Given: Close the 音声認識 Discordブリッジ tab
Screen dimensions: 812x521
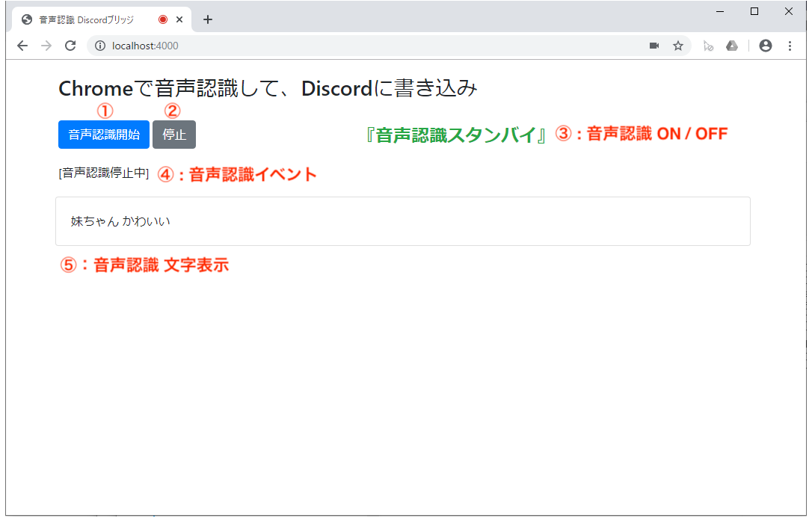Looking at the screenshot, I should click(179, 19).
